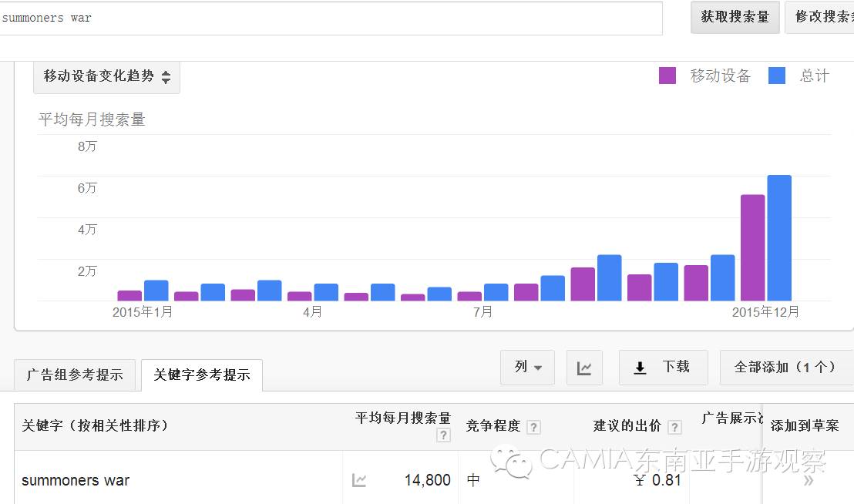This screenshot has width=854, height=504.
Task: Click the 14,800 search volume value
Action: click(x=428, y=480)
